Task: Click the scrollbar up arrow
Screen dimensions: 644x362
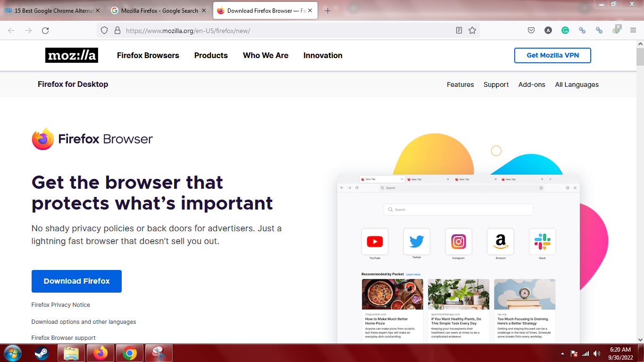Action: pyautogui.click(x=640, y=43)
